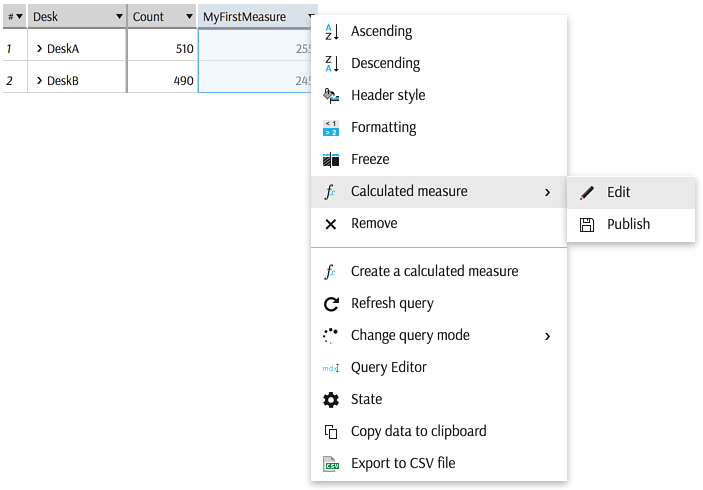Select Refresh query entry
703x490 pixels.
[439, 304]
